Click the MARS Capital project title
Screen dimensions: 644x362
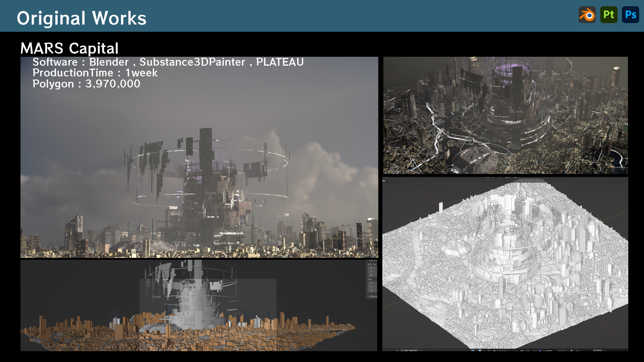click(x=69, y=48)
